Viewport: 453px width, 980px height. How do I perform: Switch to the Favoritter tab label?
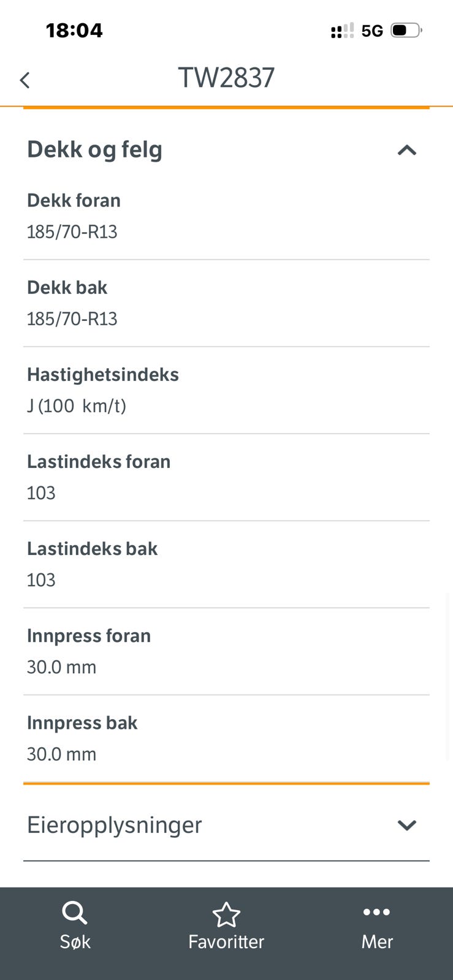226,941
